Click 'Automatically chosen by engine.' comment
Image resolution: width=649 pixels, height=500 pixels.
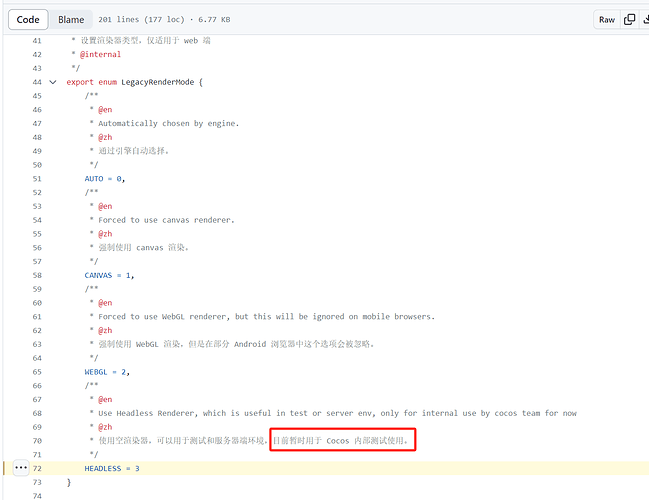coord(168,123)
